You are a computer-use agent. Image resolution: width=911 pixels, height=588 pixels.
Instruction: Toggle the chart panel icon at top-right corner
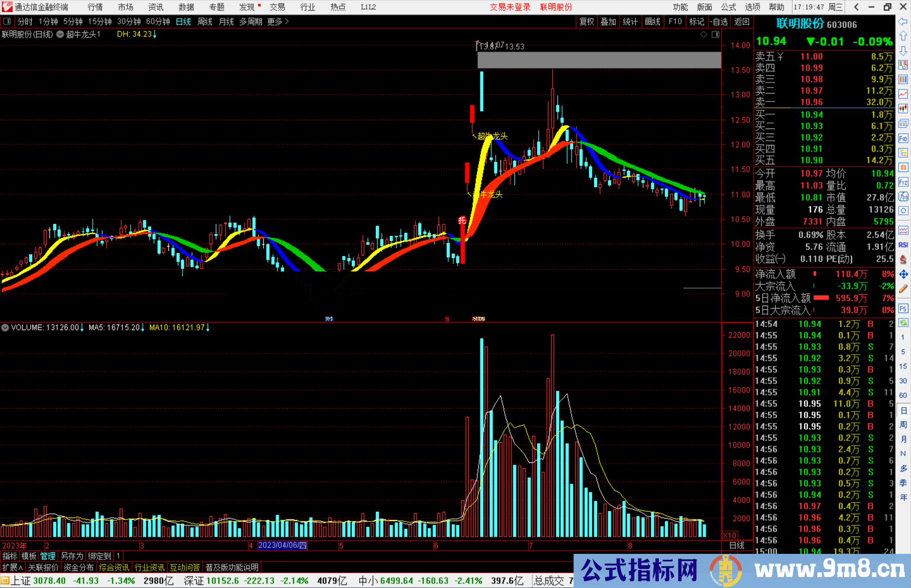(x=715, y=35)
